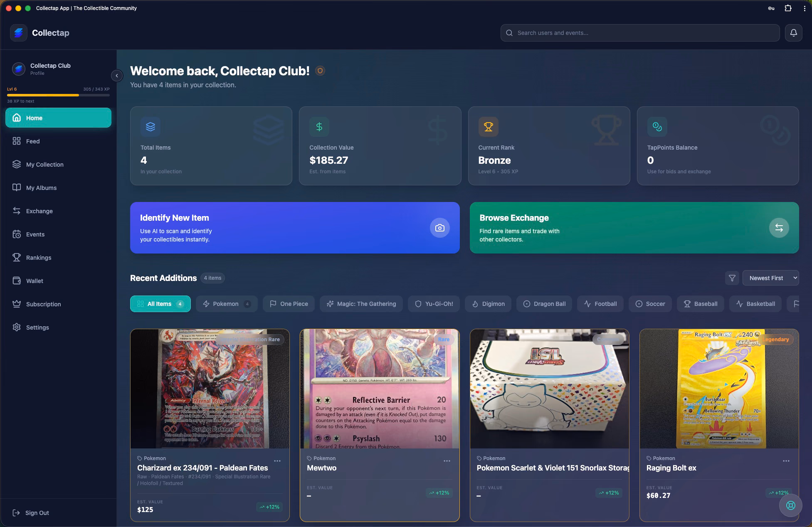This screenshot has width=812, height=527.
Task: Open My Albums in the sidebar
Action: [x=58, y=188]
